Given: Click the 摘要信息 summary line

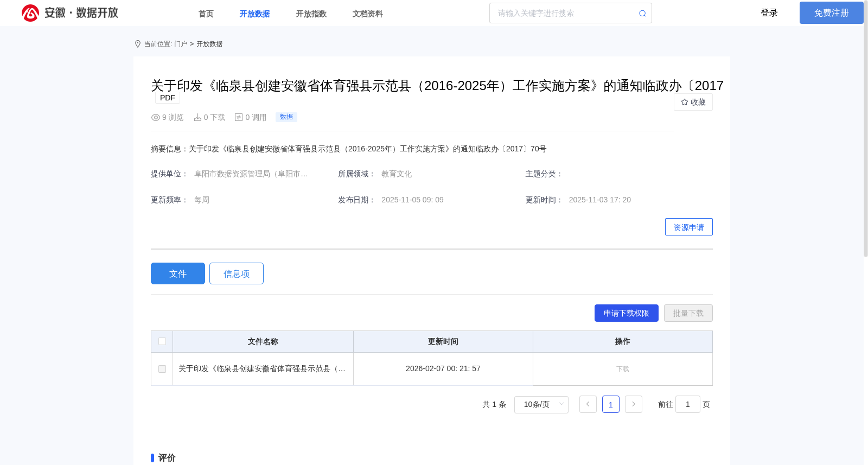Looking at the screenshot, I should [349, 149].
